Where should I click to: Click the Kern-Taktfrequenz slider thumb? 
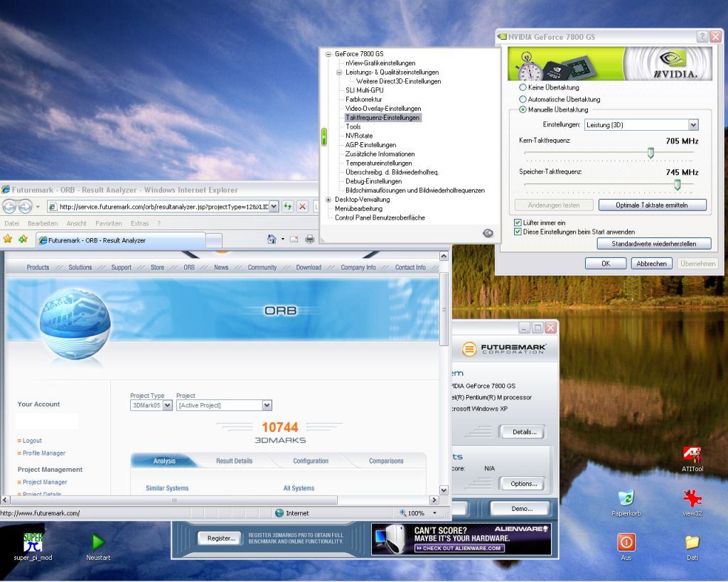point(651,153)
